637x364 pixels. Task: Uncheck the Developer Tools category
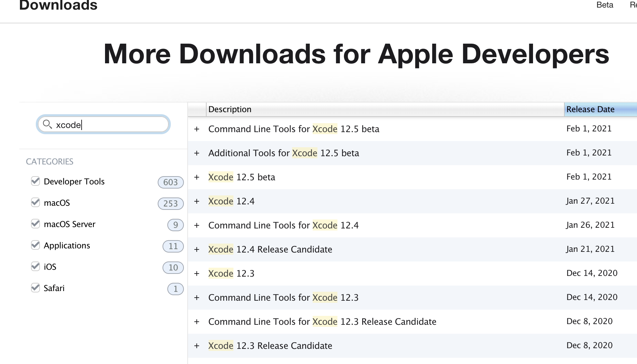click(x=35, y=181)
